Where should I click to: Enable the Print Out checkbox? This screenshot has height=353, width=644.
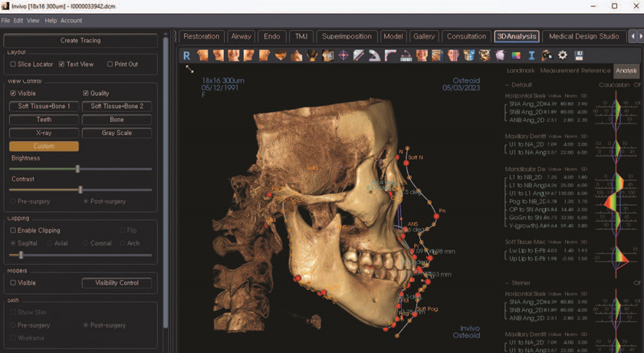coord(110,64)
